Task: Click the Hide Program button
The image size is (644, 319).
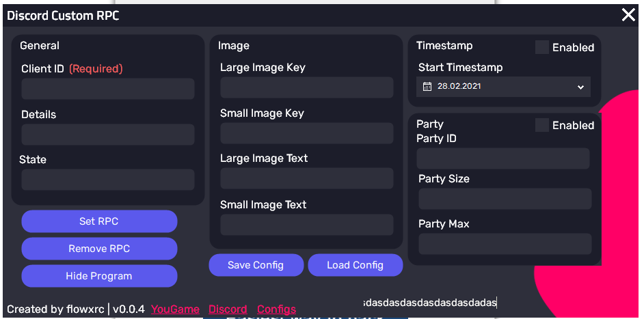Action: tap(99, 276)
